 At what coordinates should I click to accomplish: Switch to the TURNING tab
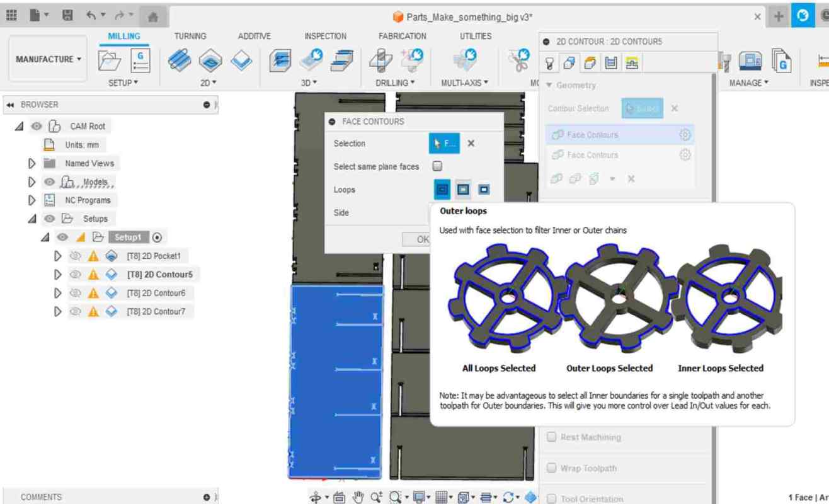[x=190, y=37]
